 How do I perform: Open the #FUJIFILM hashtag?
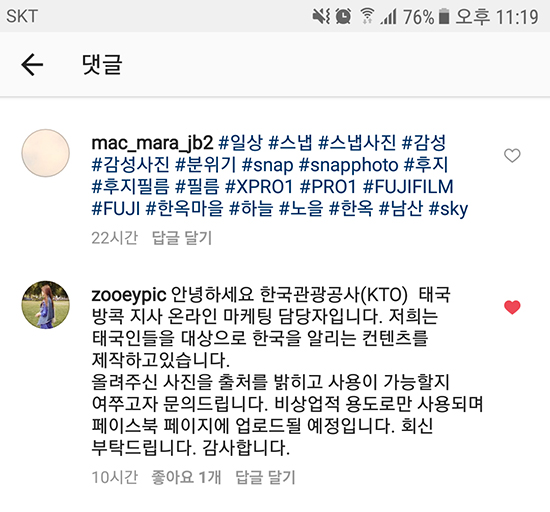coord(408,187)
